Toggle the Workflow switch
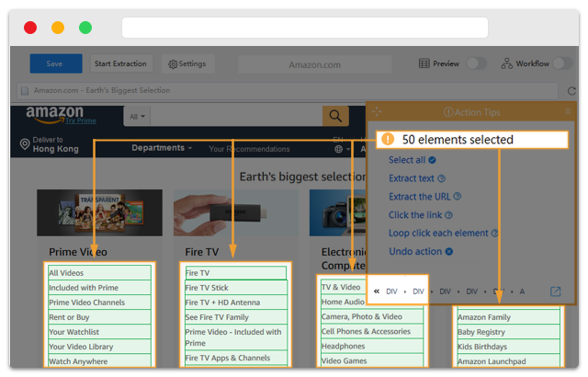This screenshot has height=377, width=588. (562, 63)
